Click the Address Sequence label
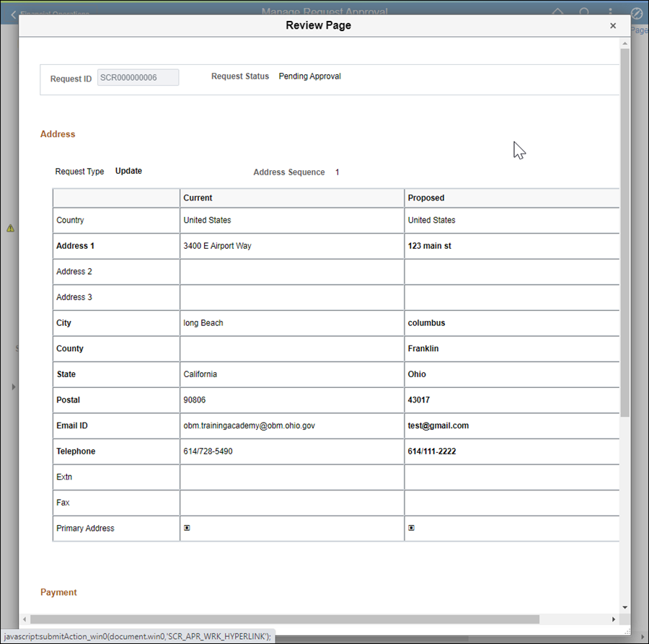The image size is (649, 644). 289,172
